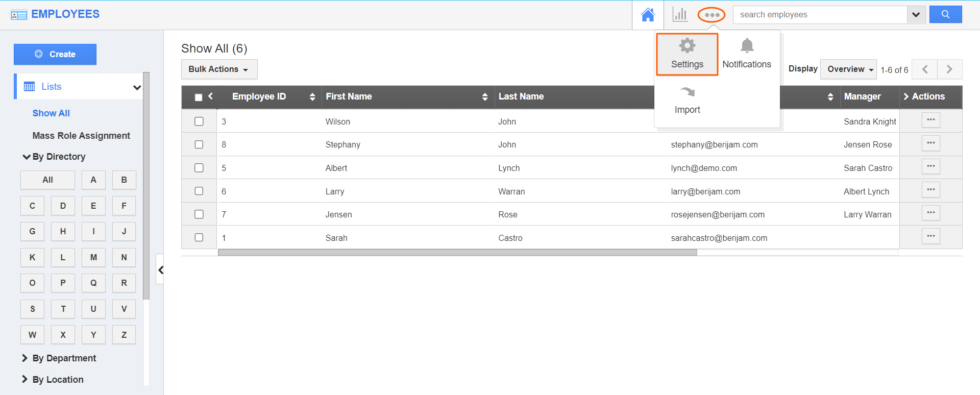Click the sidebar vertical scrollbar
The width and height of the screenshot is (980, 395).
pyautogui.click(x=146, y=186)
